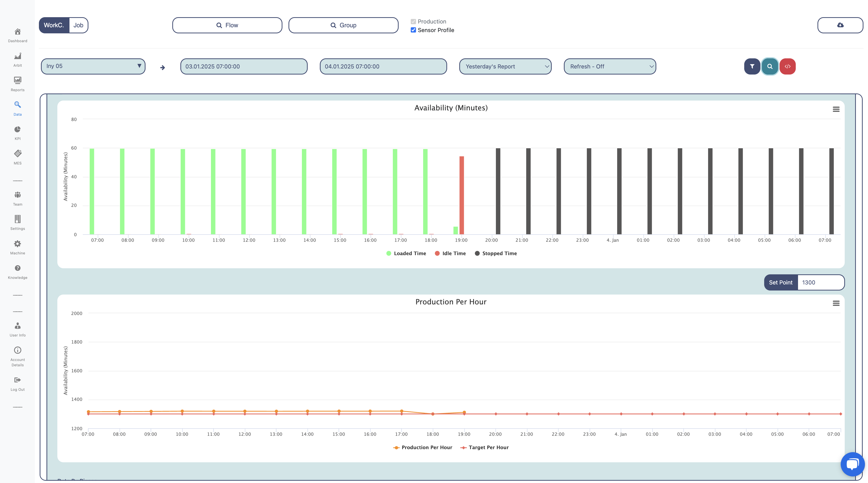
Task: Access Machine settings in sidebar
Action: click(x=17, y=247)
